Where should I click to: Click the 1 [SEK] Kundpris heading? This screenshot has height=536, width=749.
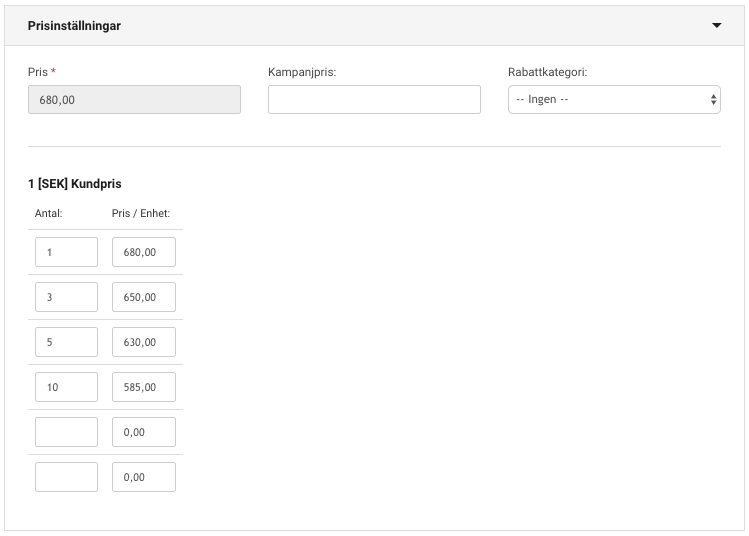pos(75,183)
